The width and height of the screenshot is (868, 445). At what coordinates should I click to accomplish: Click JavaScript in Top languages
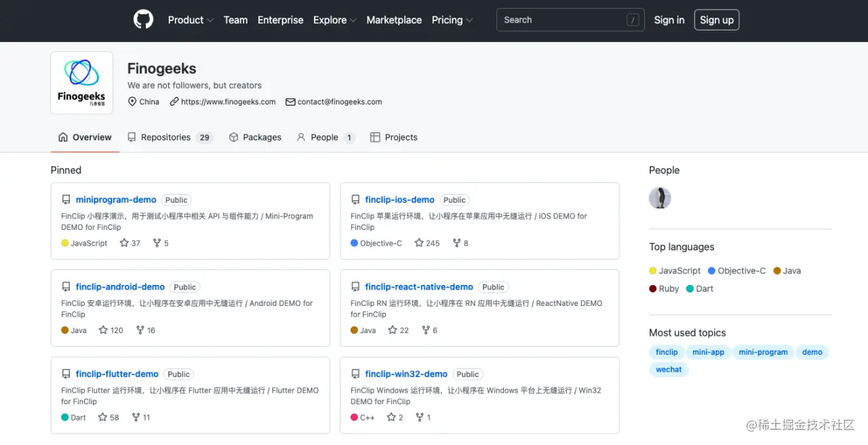(x=675, y=271)
